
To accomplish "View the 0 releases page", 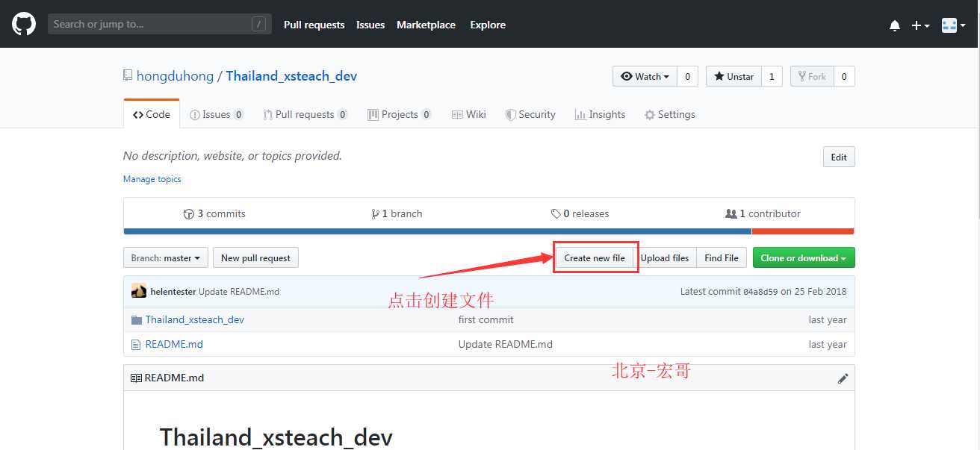I will tap(580, 213).
